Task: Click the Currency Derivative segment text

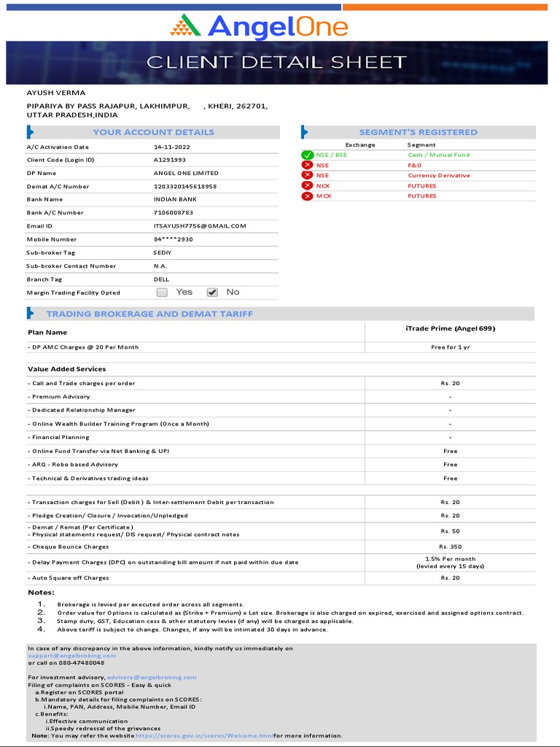Action: [438, 175]
